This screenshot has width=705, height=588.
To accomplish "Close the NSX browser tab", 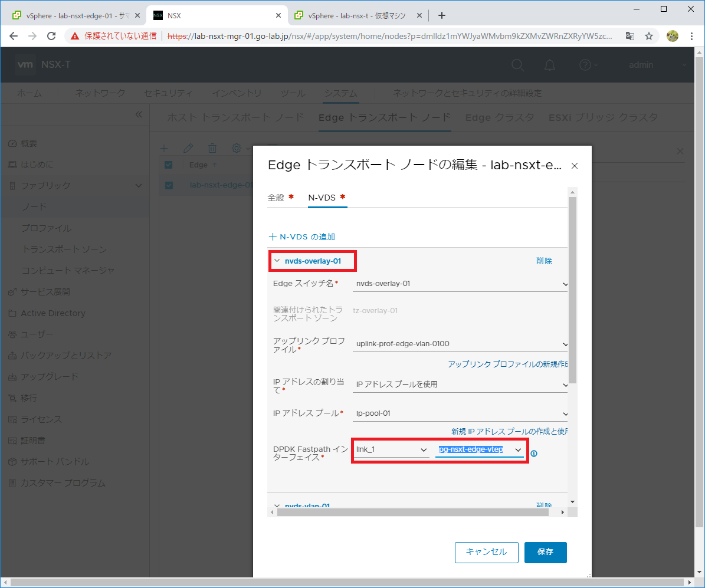I will pyautogui.click(x=278, y=15).
